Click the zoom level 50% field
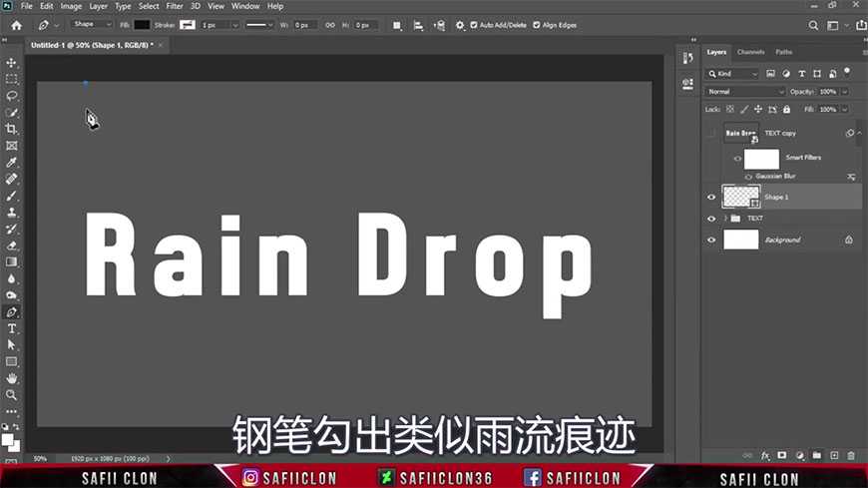The width and height of the screenshot is (868, 488). [41, 459]
